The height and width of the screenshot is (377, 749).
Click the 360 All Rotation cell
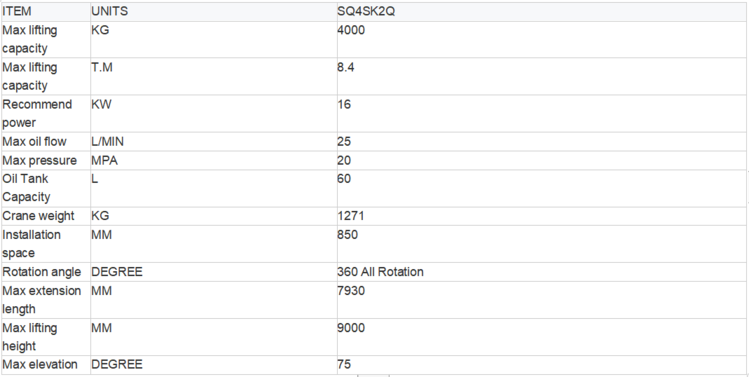tap(542, 272)
